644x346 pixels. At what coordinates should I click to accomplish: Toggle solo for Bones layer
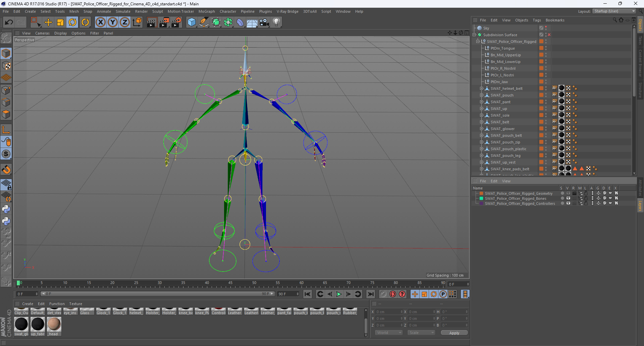(x=562, y=198)
